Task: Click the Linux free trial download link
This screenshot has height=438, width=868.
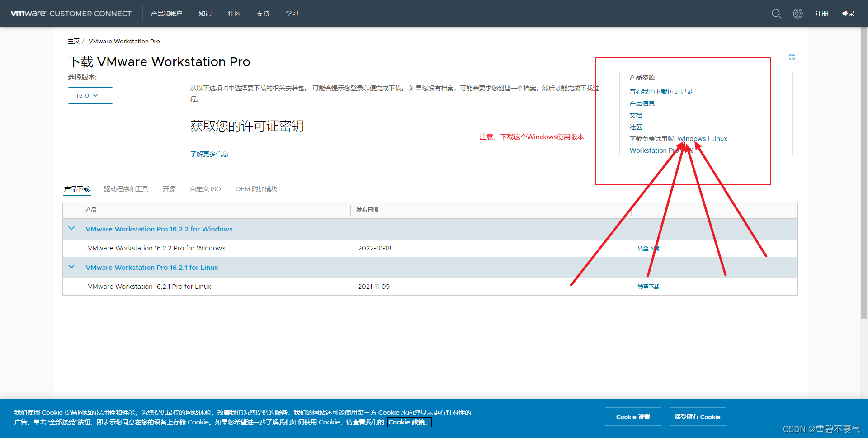Action: [719, 139]
